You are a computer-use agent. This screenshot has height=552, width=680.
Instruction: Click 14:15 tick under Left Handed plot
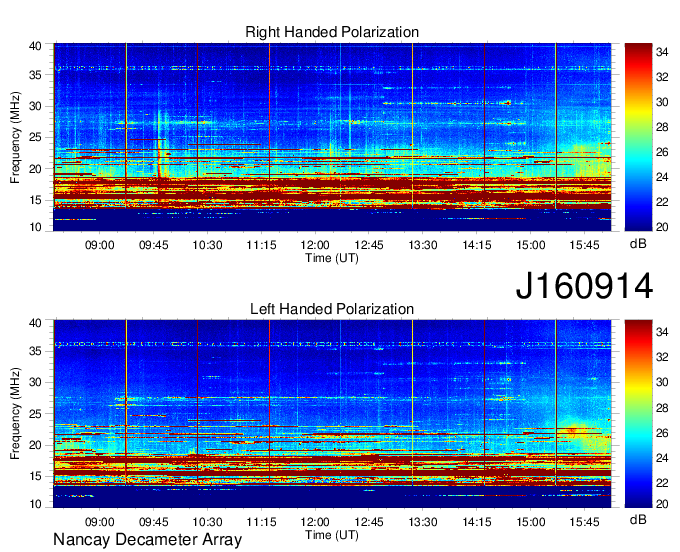click(x=477, y=522)
